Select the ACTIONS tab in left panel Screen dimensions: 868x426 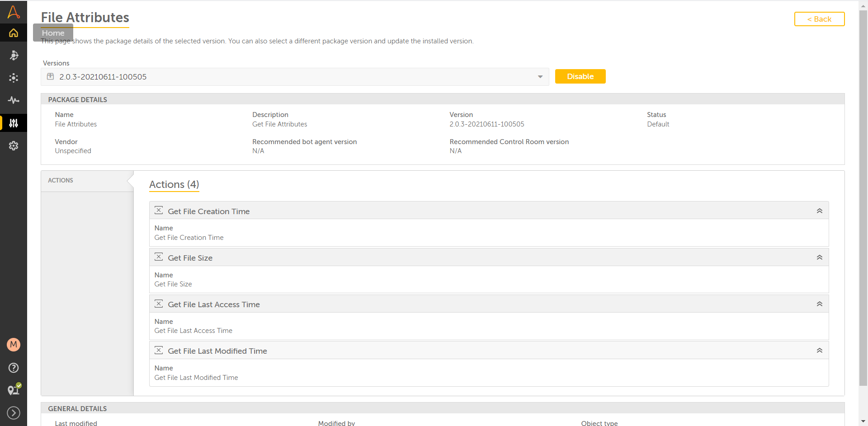coord(61,180)
